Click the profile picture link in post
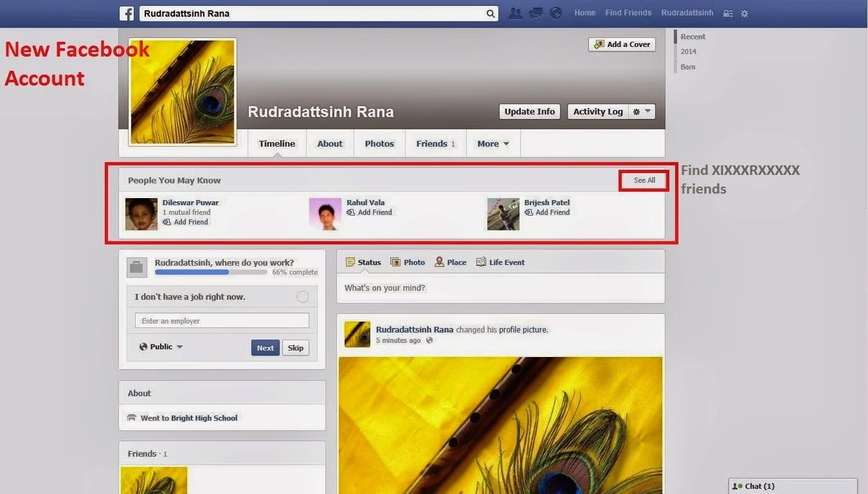This screenshot has height=494, width=868. (523, 330)
